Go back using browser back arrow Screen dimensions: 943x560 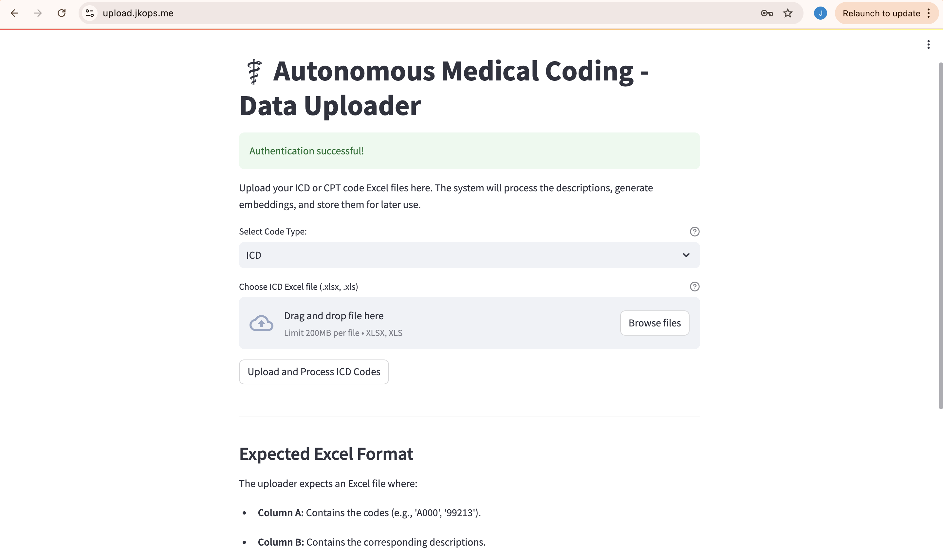pos(14,13)
